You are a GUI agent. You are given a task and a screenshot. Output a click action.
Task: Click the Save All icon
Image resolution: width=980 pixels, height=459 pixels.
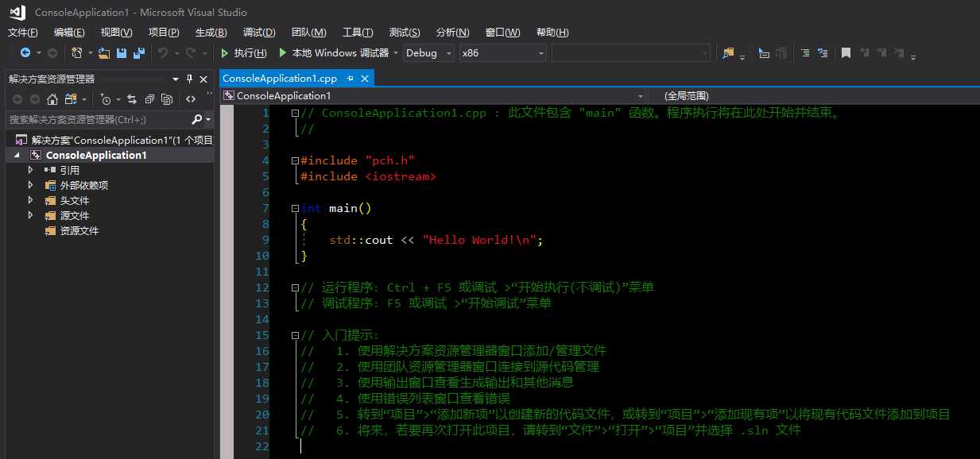139,53
